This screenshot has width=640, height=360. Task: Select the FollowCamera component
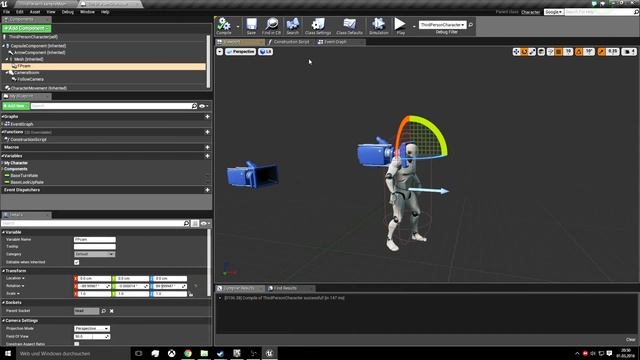tap(31, 79)
